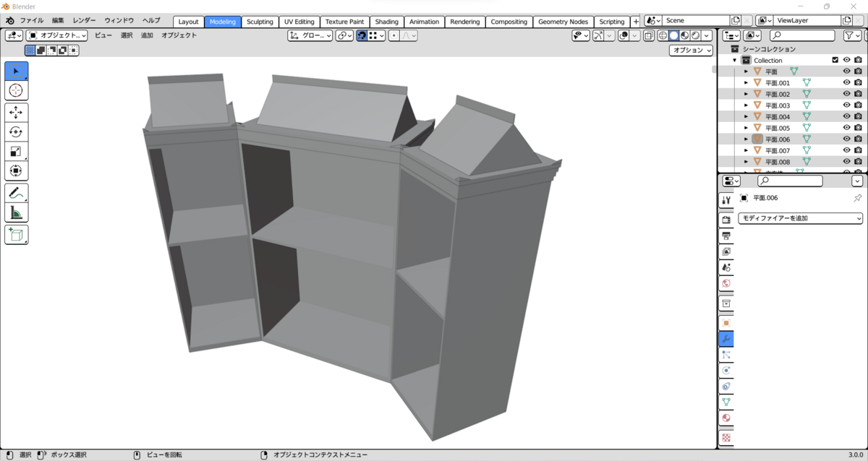
Task: Open the 追加 viewport menu
Action: tap(147, 35)
